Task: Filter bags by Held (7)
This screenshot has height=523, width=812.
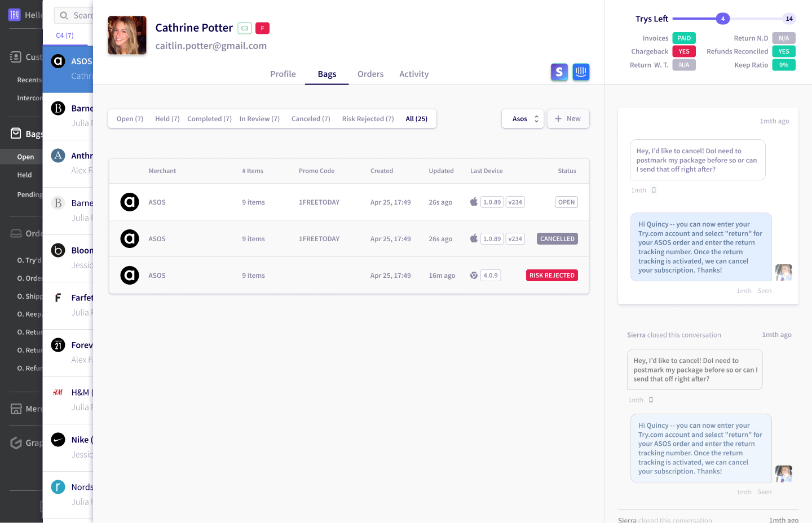Action: pyautogui.click(x=167, y=119)
